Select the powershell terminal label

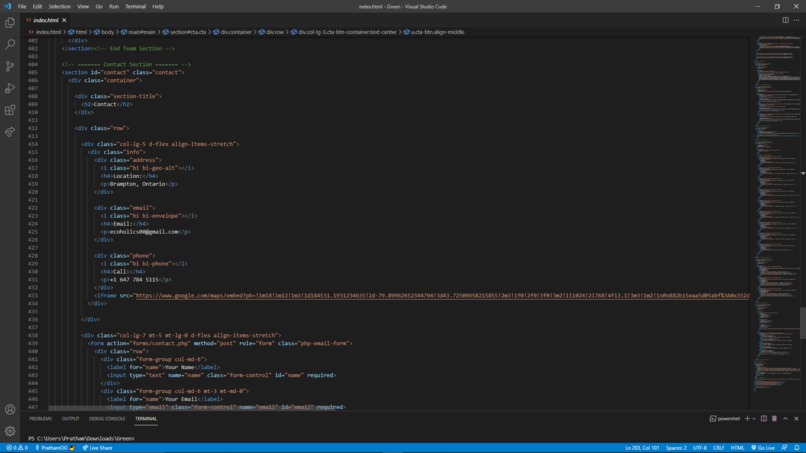pos(725,419)
